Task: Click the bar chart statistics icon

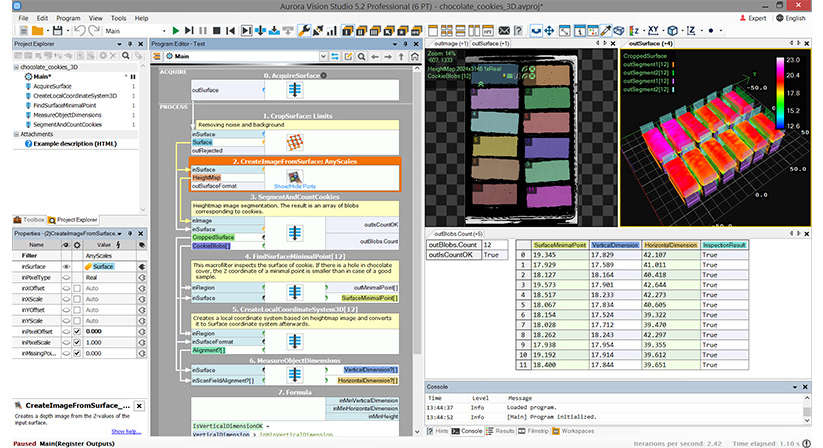Action: [x=332, y=31]
